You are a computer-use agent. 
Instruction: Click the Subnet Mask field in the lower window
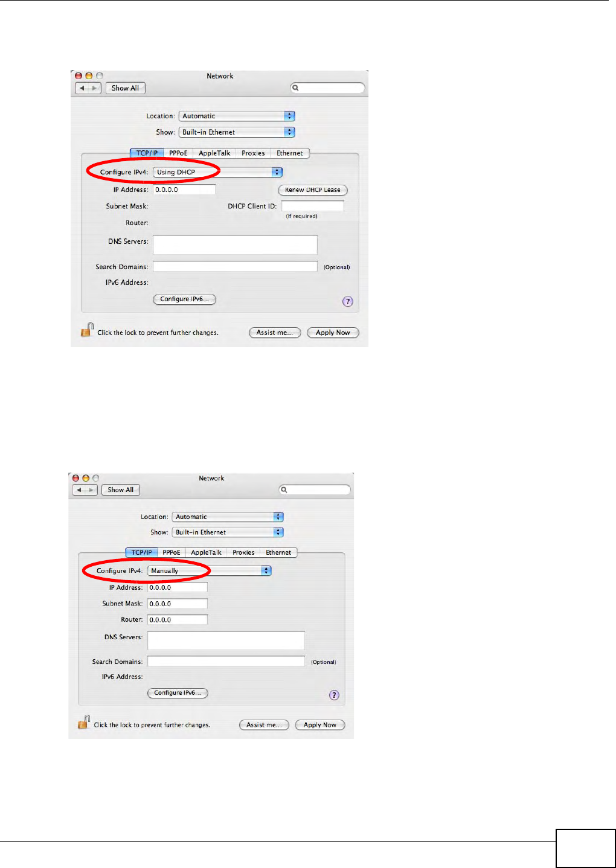pos(178,604)
